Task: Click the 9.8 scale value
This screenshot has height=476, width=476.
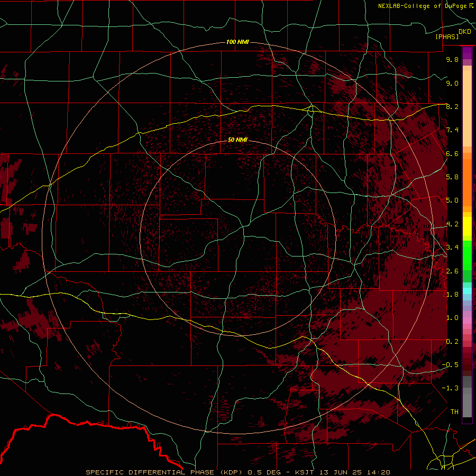Action: pos(452,59)
